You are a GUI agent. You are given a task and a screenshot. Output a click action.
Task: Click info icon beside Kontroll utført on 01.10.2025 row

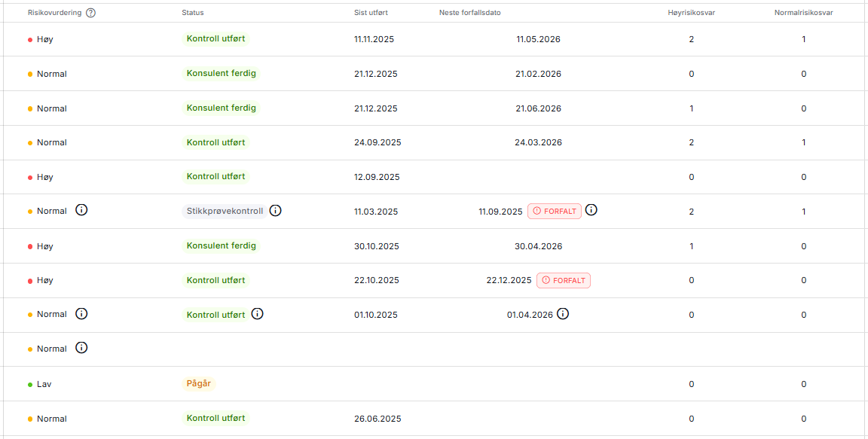tap(258, 314)
